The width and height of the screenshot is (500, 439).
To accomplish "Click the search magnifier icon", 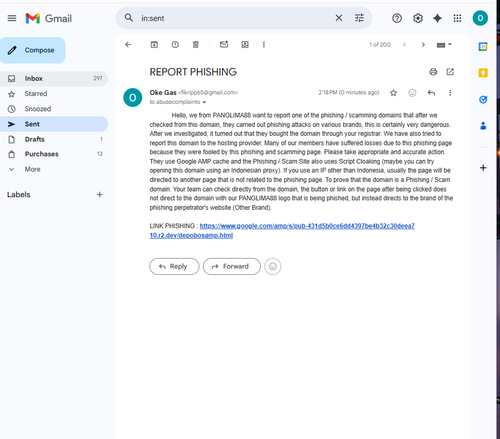I will [129, 18].
